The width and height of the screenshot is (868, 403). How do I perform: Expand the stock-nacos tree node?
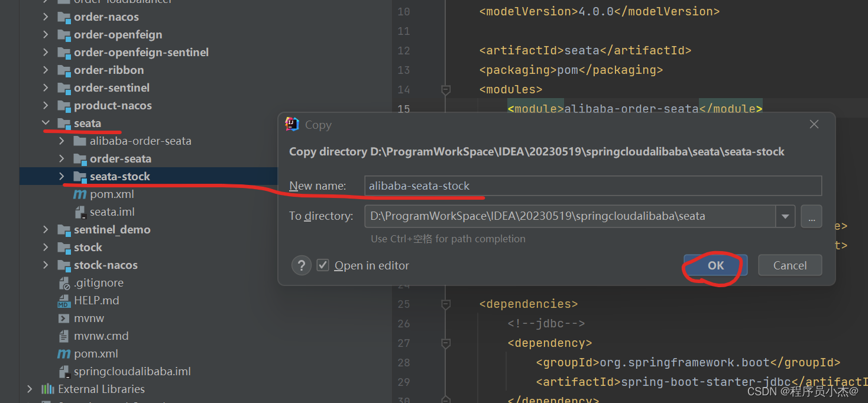[46, 265]
